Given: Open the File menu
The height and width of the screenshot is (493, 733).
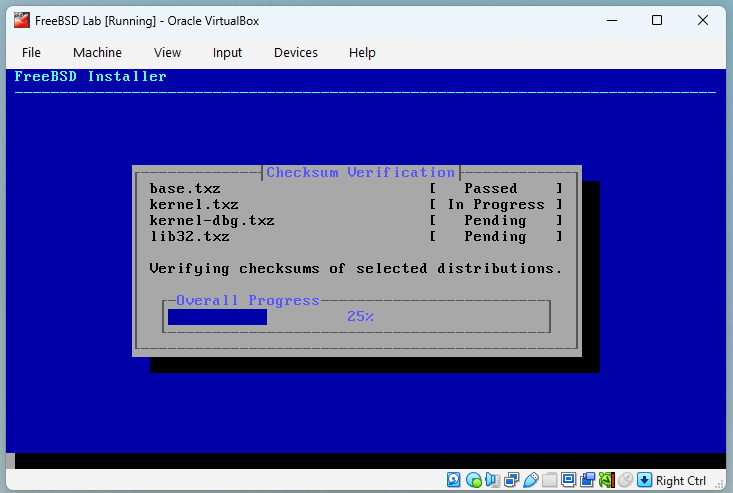Looking at the screenshot, I should (31, 52).
